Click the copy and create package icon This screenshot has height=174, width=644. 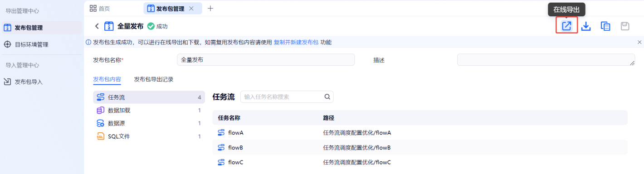tap(605, 26)
